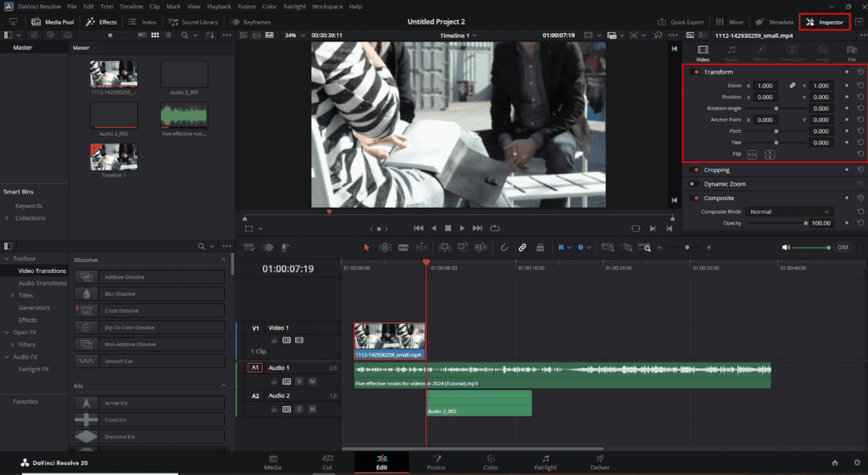The image size is (868, 475).
Task: Select the Blade edit tool
Action: (403, 248)
